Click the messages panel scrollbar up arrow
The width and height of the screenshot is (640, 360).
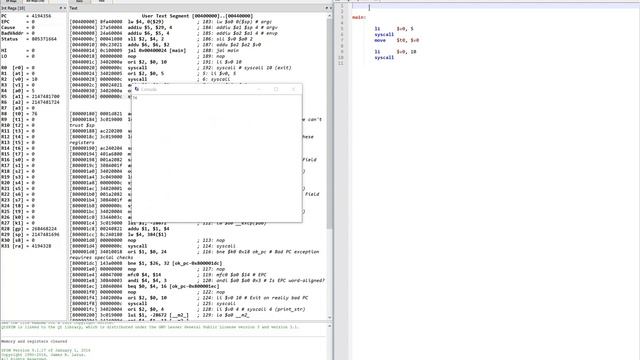[329, 326]
